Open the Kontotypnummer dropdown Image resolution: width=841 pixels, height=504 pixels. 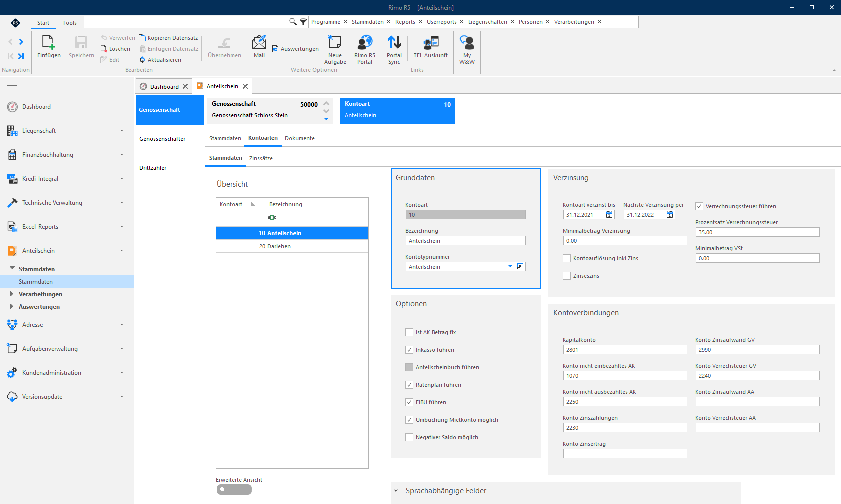point(510,267)
